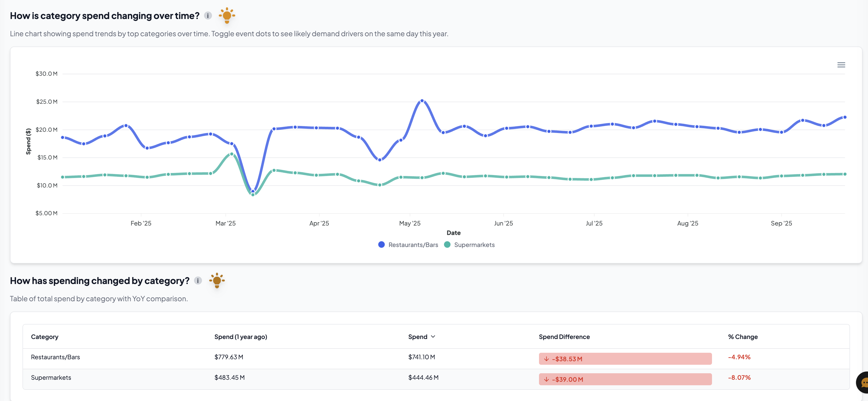The width and height of the screenshot is (868, 401).
Task: Click Category column header
Action: pyautogui.click(x=44, y=337)
